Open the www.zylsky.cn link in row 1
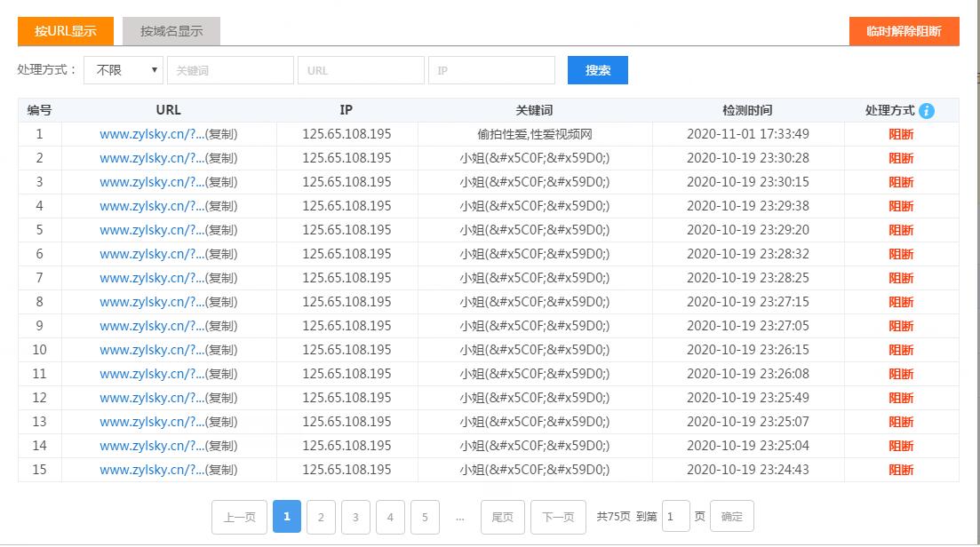 pos(152,134)
